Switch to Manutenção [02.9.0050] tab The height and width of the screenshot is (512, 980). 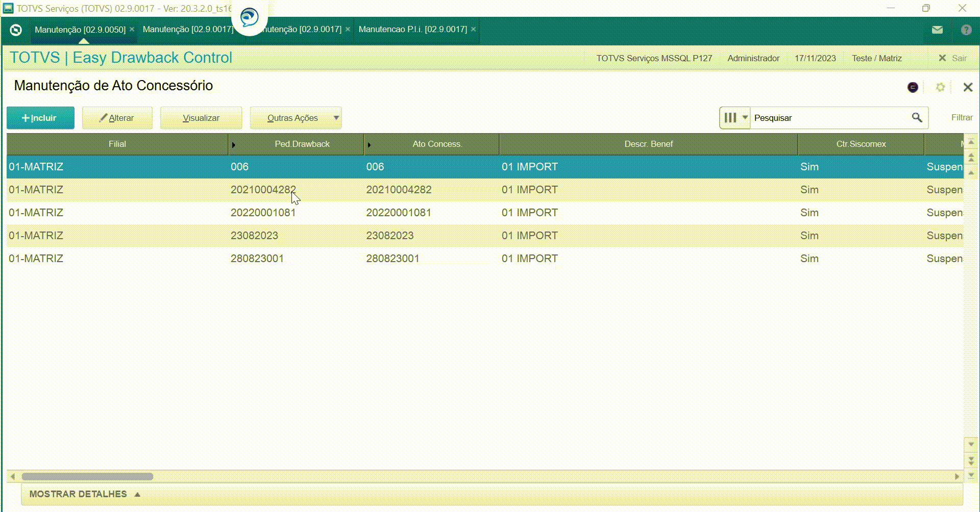click(x=80, y=30)
